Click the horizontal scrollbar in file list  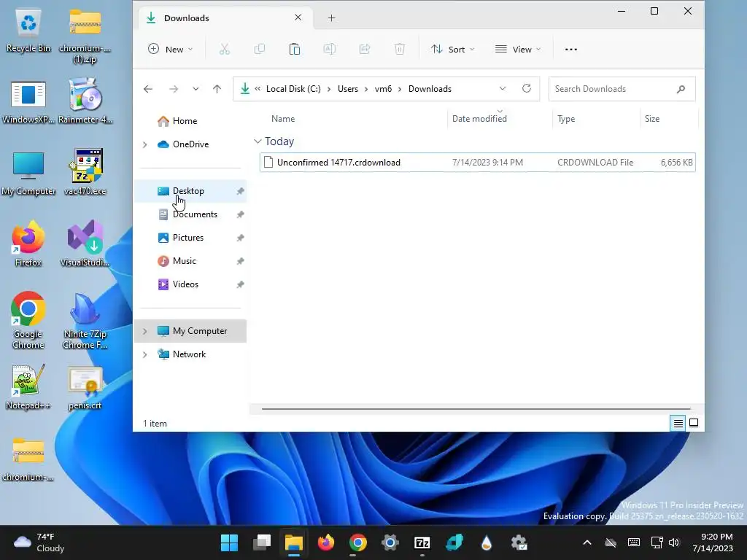(x=476, y=408)
